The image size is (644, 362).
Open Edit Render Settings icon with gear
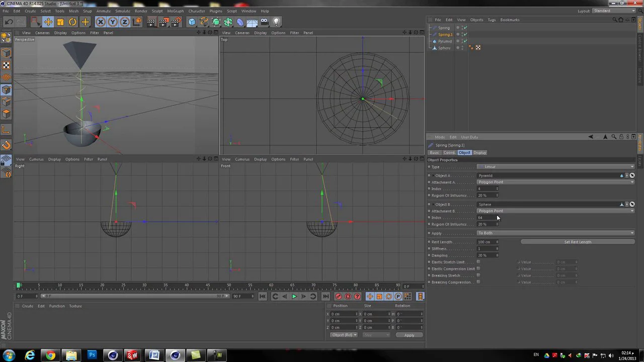[x=176, y=22]
